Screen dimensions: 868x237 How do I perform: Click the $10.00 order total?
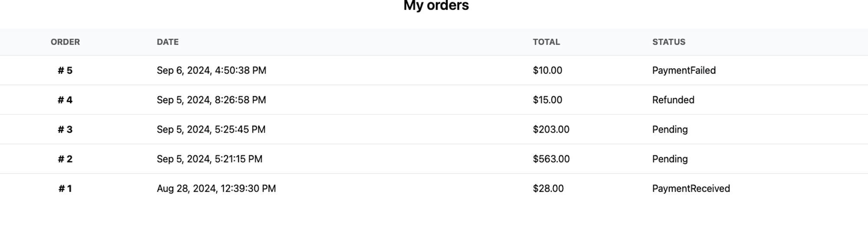547,70
